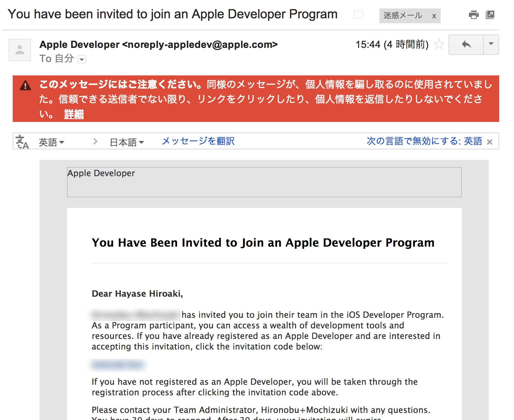Click the translate icon
Viewport: 514px width, 420px height.
click(x=22, y=142)
